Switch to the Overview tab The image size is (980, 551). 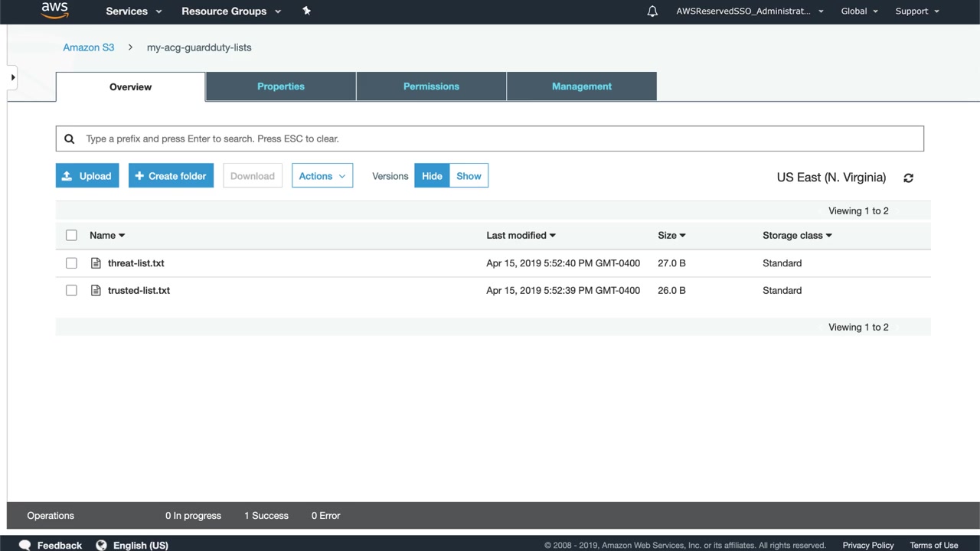click(x=131, y=86)
